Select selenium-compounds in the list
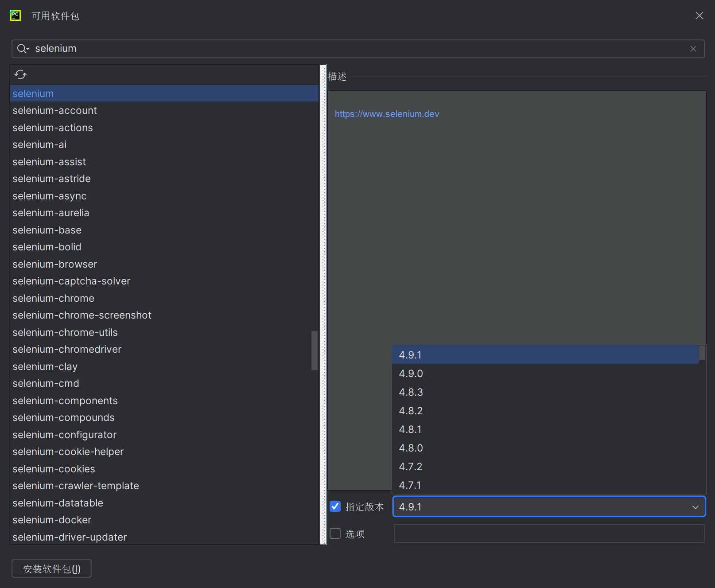715x588 pixels. point(164,417)
